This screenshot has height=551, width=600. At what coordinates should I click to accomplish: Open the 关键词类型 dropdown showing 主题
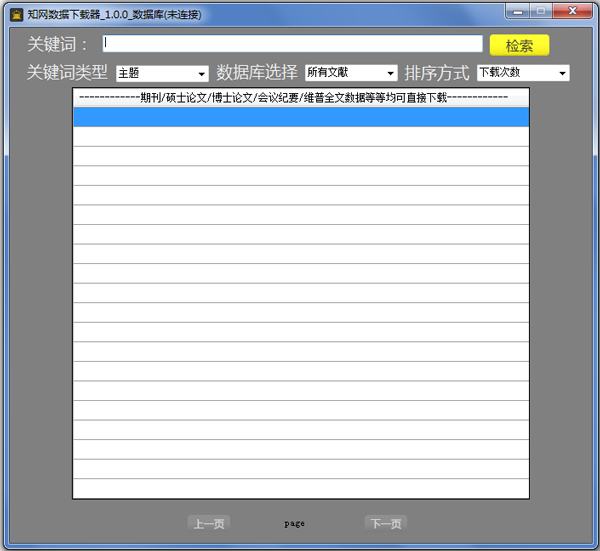[162, 73]
